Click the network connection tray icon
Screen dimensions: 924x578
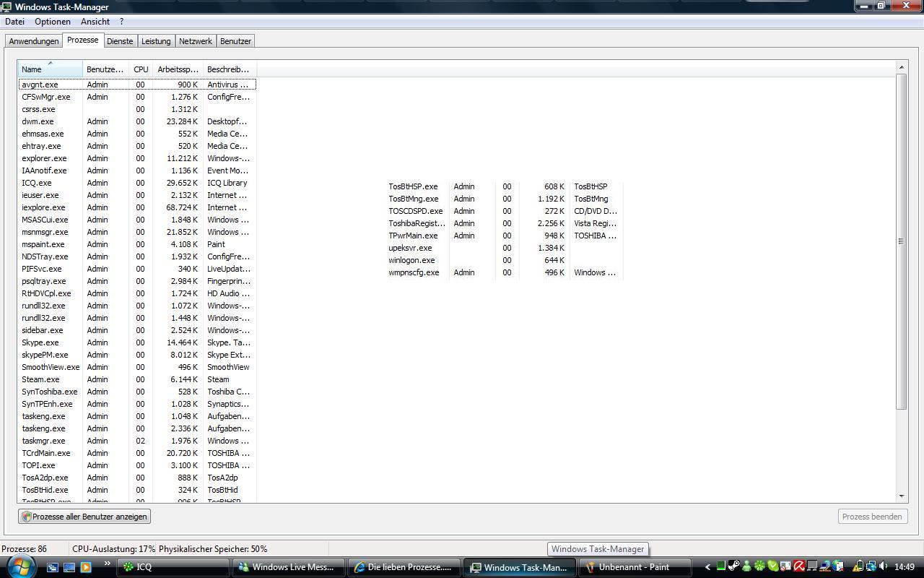(x=871, y=566)
